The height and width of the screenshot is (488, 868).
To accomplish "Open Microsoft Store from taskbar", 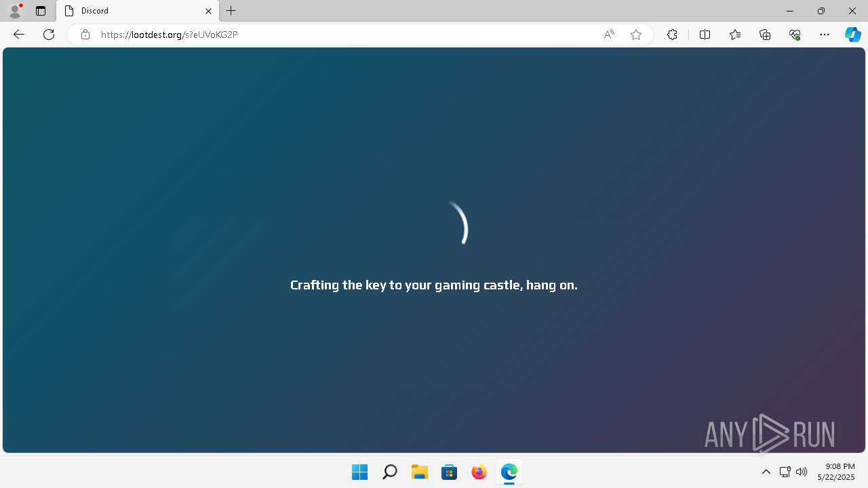I will coord(449,472).
